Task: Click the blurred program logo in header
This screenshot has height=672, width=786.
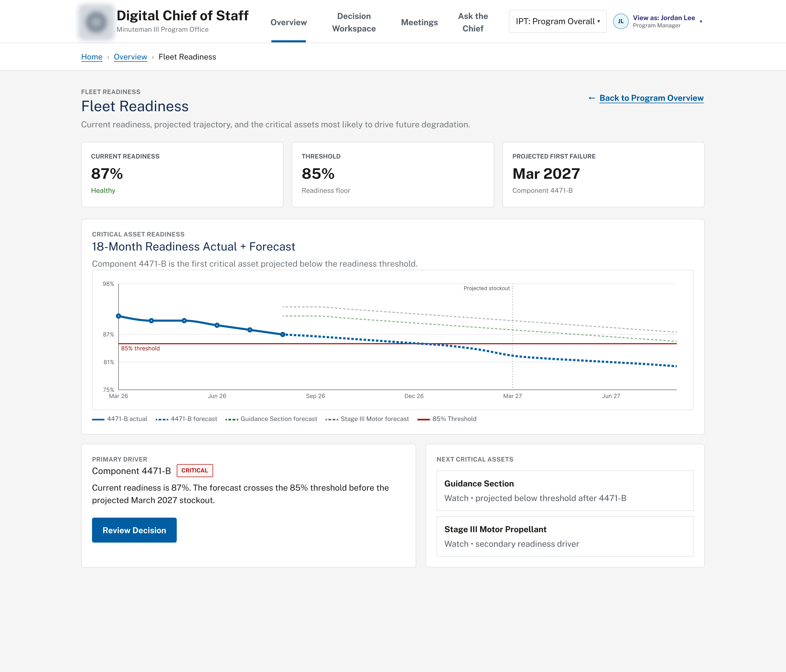Action: pos(96,22)
